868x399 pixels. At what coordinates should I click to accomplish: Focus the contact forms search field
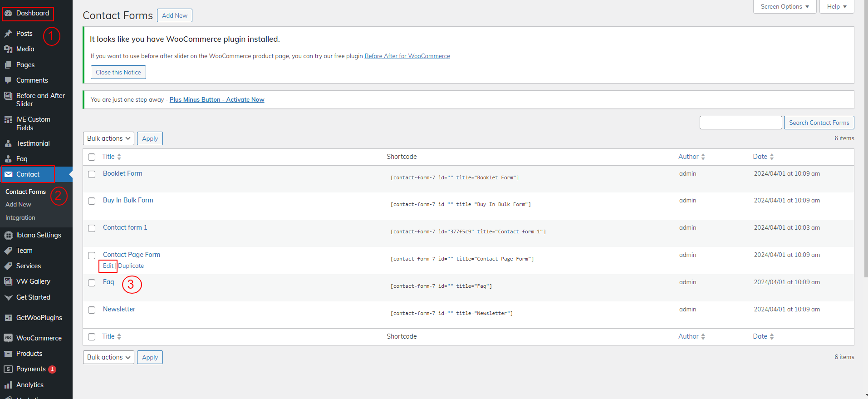[x=740, y=123]
